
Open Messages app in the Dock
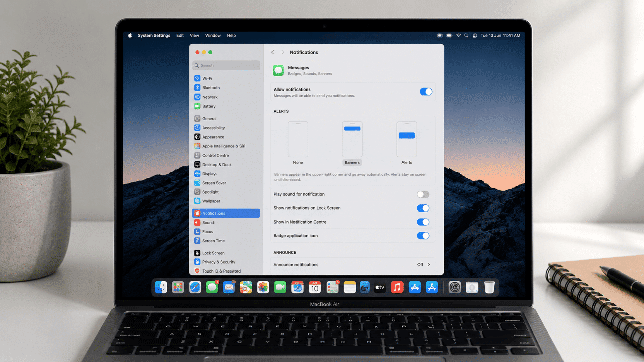coord(212,287)
